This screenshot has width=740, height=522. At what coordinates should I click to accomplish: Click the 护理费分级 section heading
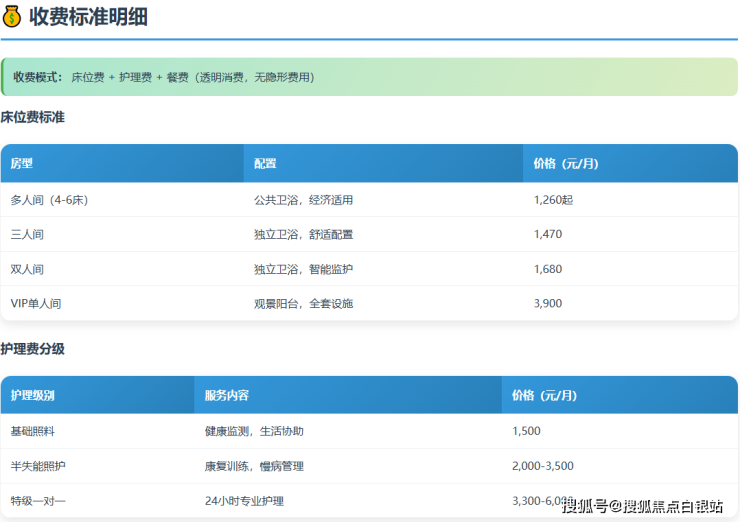pos(32,349)
